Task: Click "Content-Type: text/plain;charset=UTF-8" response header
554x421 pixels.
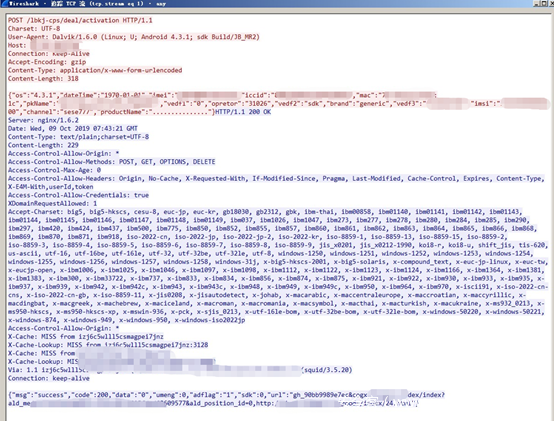Action: point(78,137)
